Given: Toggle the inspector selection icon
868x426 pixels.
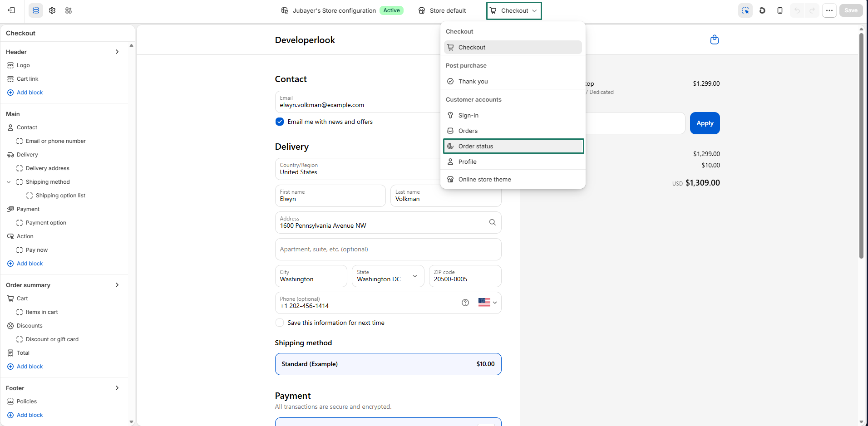Looking at the screenshot, I should pyautogui.click(x=745, y=10).
